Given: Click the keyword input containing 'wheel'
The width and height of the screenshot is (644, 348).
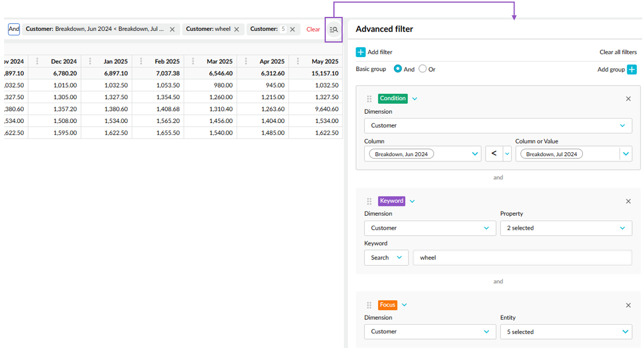Looking at the screenshot, I should pyautogui.click(x=522, y=258).
